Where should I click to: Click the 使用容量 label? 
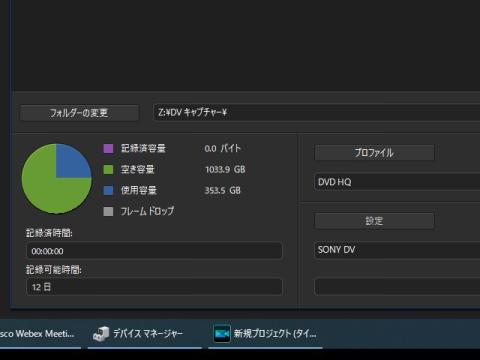coord(139,190)
